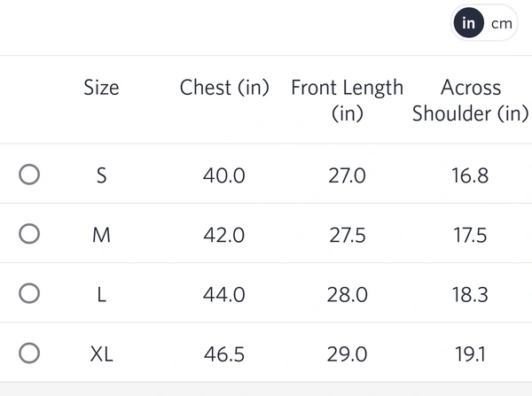
Task: Switch the unit toggle to cm
Action: pos(502,23)
